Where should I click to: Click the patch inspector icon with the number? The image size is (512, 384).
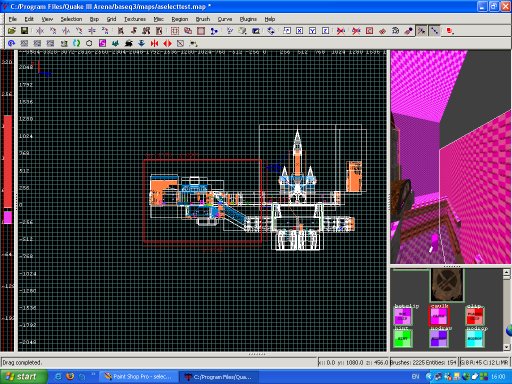point(395,31)
